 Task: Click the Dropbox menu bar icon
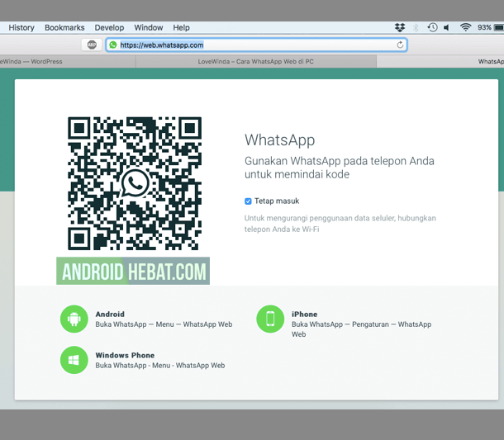pyautogui.click(x=400, y=27)
